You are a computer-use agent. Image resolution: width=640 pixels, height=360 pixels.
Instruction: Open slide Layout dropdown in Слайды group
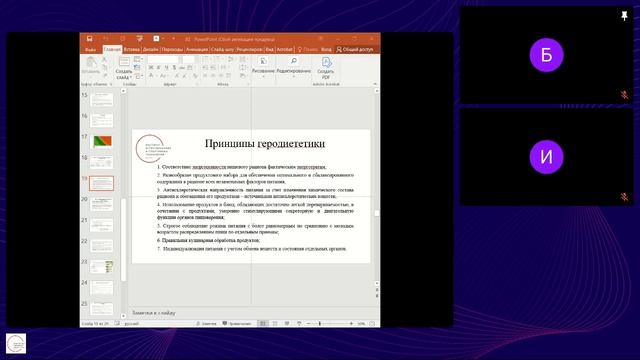click(x=138, y=59)
